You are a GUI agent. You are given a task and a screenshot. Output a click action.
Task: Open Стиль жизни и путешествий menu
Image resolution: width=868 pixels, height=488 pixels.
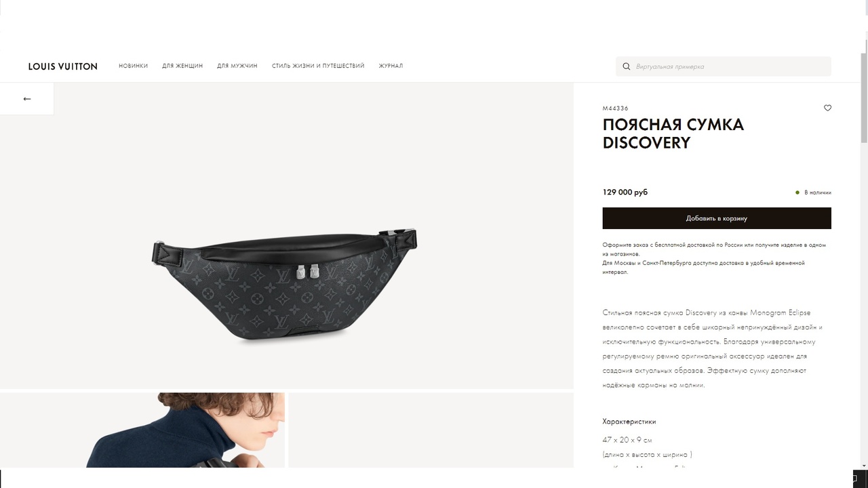(318, 66)
